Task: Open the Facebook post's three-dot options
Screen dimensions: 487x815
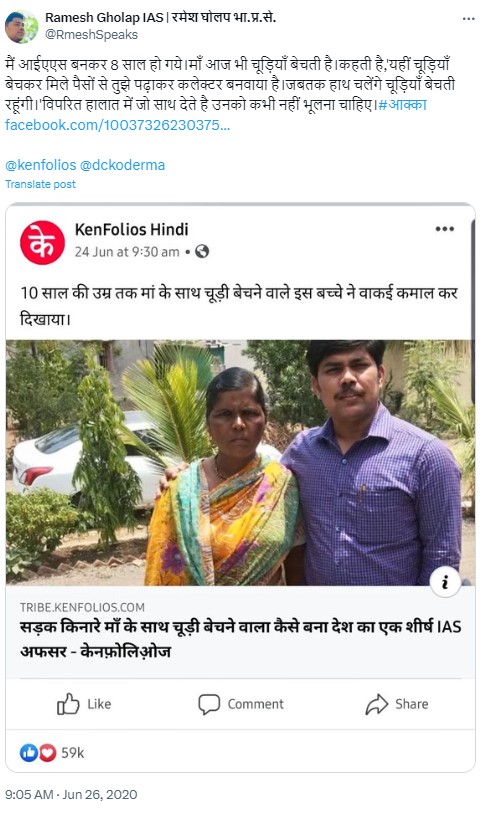Action: pos(445,229)
